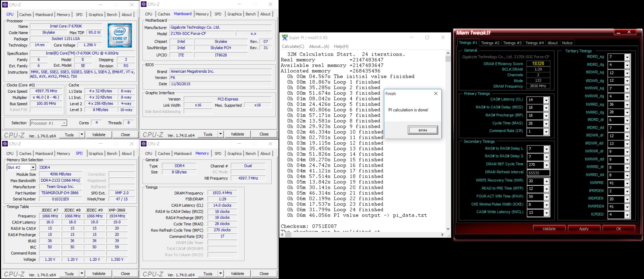Click the CPU-Z icon in the Memory window title bar
Image resolution: width=644 pixels, height=279 pixels.
point(144,144)
